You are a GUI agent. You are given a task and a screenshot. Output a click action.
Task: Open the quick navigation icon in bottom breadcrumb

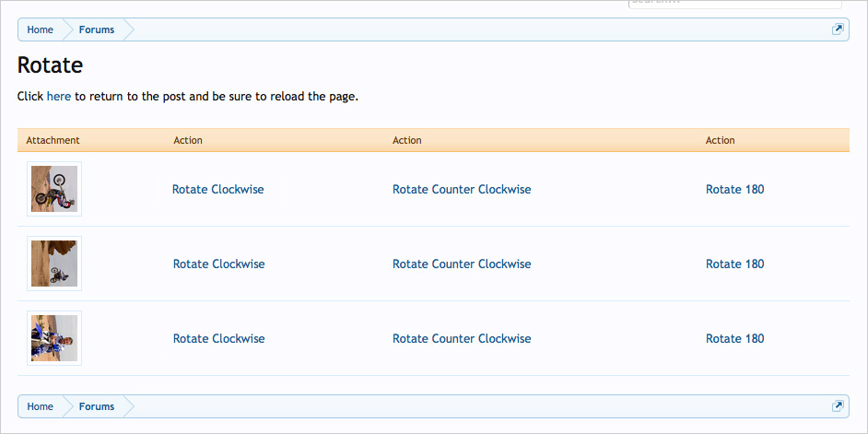[838, 406]
